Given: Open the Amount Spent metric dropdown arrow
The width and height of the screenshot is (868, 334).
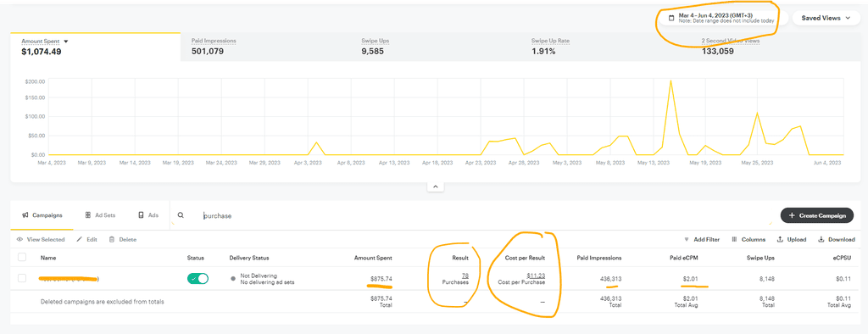Looking at the screenshot, I should pyautogui.click(x=66, y=42).
